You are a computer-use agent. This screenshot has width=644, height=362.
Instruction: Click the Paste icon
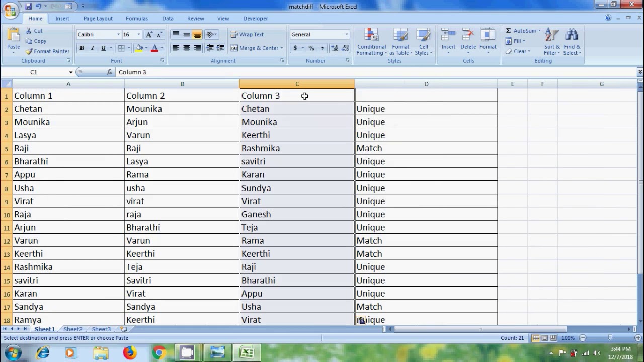coord(14,34)
